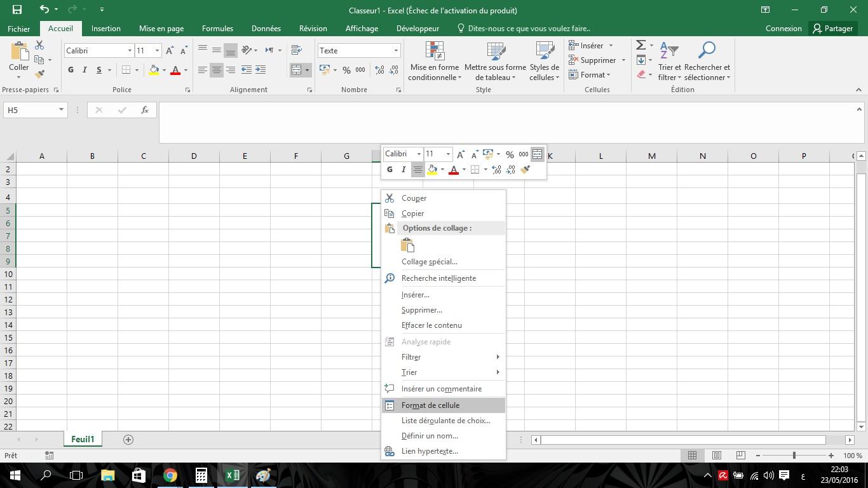The image size is (868, 488).
Task: Decrease font size with ribbon A-down icon
Action: [x=184, y=51]
